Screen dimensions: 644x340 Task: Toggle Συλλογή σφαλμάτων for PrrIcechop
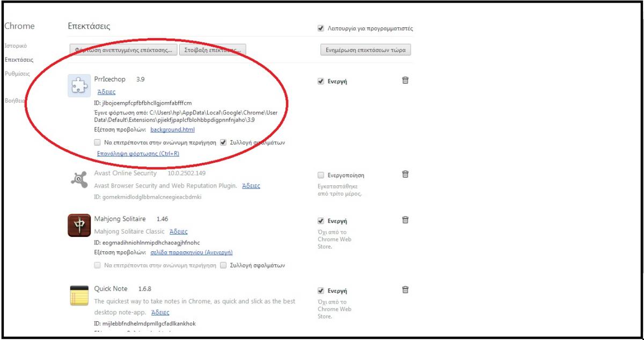[223, 143]
